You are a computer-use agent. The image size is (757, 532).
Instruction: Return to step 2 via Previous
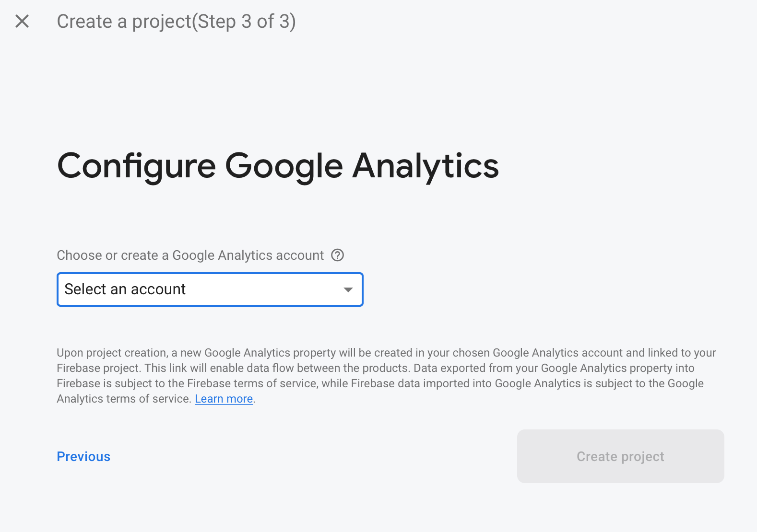coord(83,456)
